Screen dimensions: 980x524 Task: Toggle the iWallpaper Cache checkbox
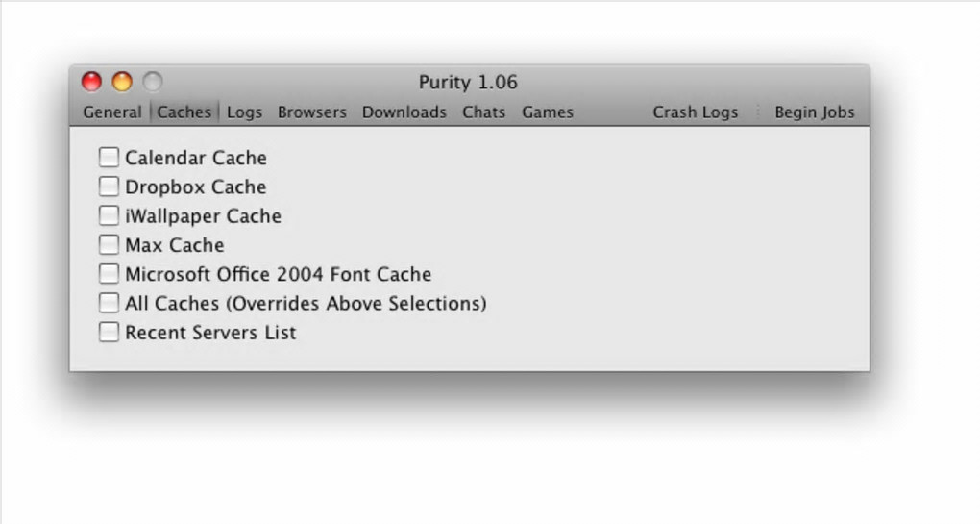click(x=110, y=215)
